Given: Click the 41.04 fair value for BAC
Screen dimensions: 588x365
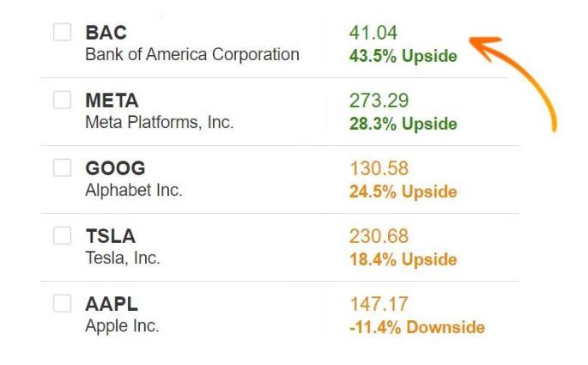Looking at the screenshot, I should [x=373, y=33].
